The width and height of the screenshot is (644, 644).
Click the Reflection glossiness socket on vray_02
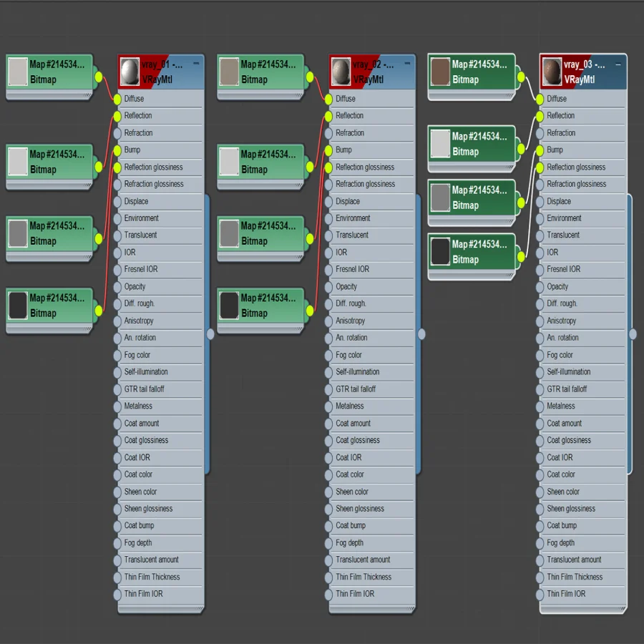(x=328, y=167)
